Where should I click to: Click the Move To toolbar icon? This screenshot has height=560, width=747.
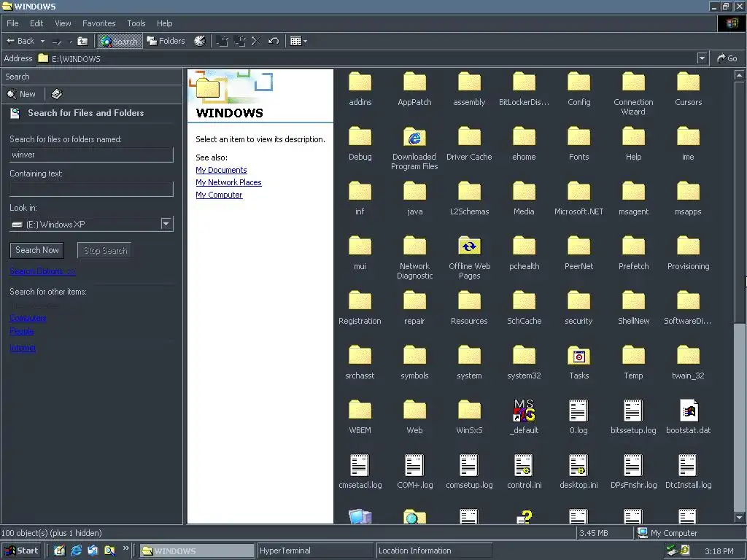pyautogui.click(x=222, y=41)
